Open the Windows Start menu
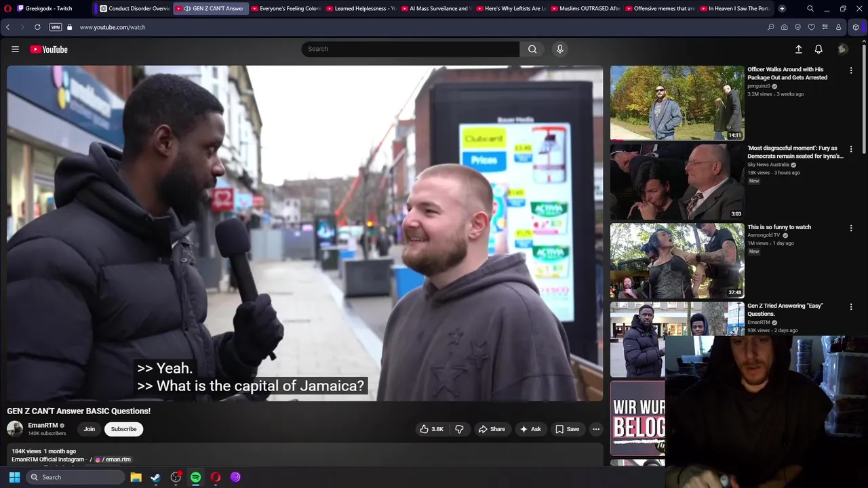 14,477
